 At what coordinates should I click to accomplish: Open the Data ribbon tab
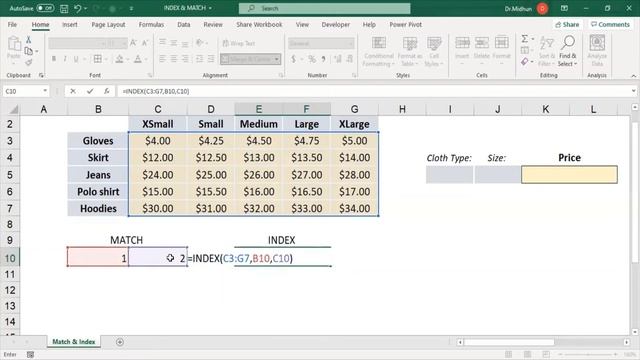click(184, 24)
